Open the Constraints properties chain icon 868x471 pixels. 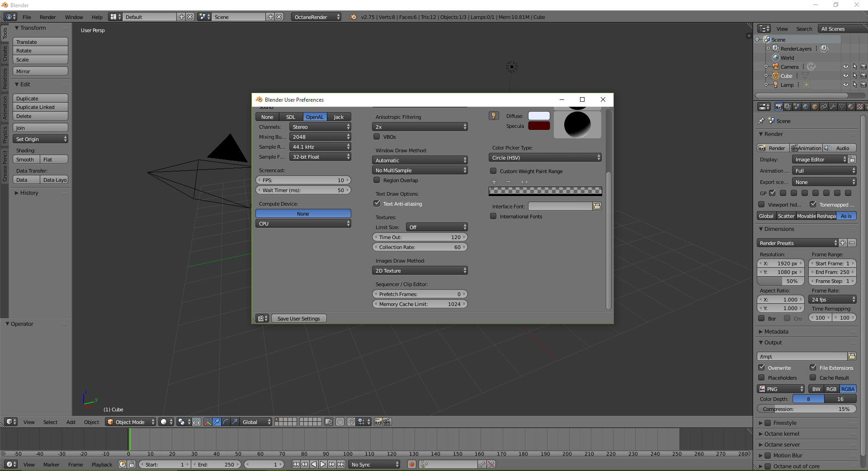click(x=824, y=107)
